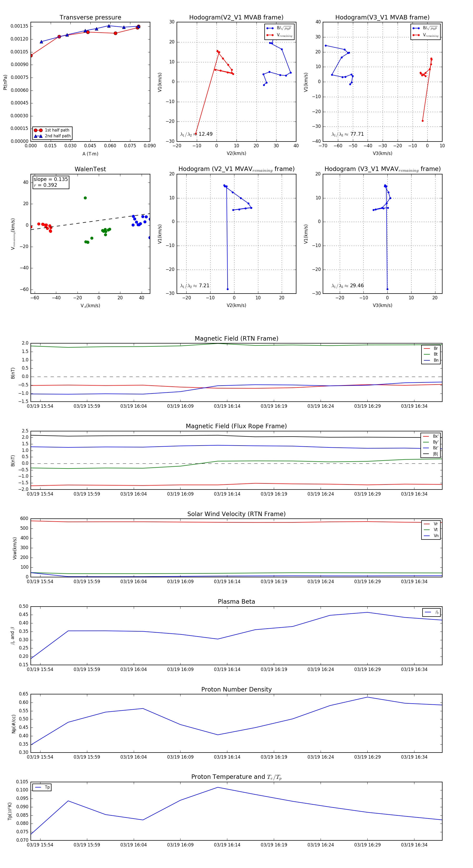Click the "WalenTest" plot title
The image size is (473, 868).
click(x=90, y=169)
